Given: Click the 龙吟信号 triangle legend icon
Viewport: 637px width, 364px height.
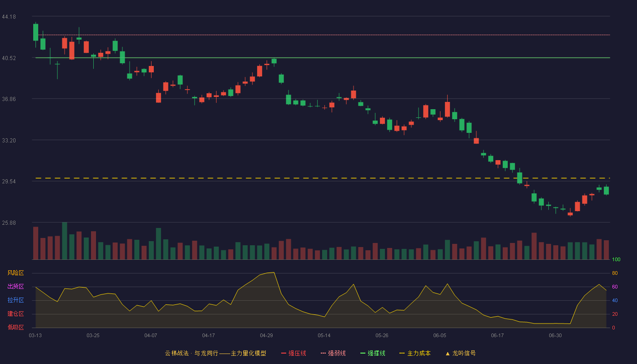Looking at the screenshot, I should pos(447,353).
